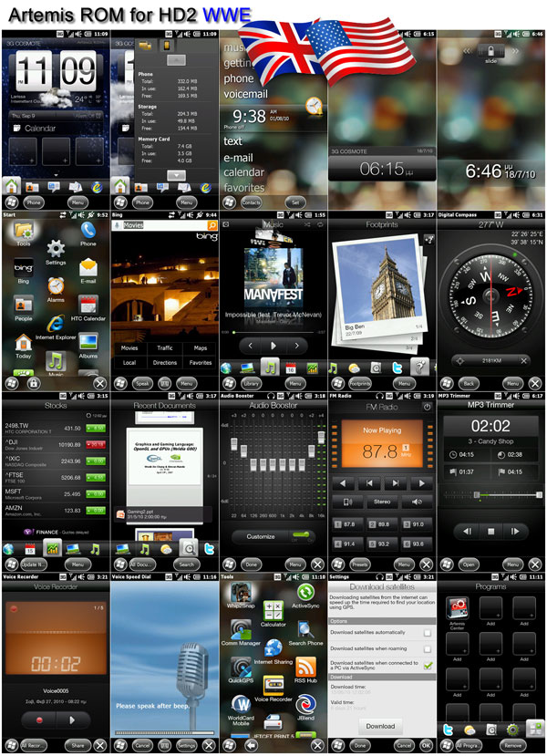Tap Download button in satellites settings
This screenshot has height=756, width=547.
pyautogui.click(x=380, y=726)
